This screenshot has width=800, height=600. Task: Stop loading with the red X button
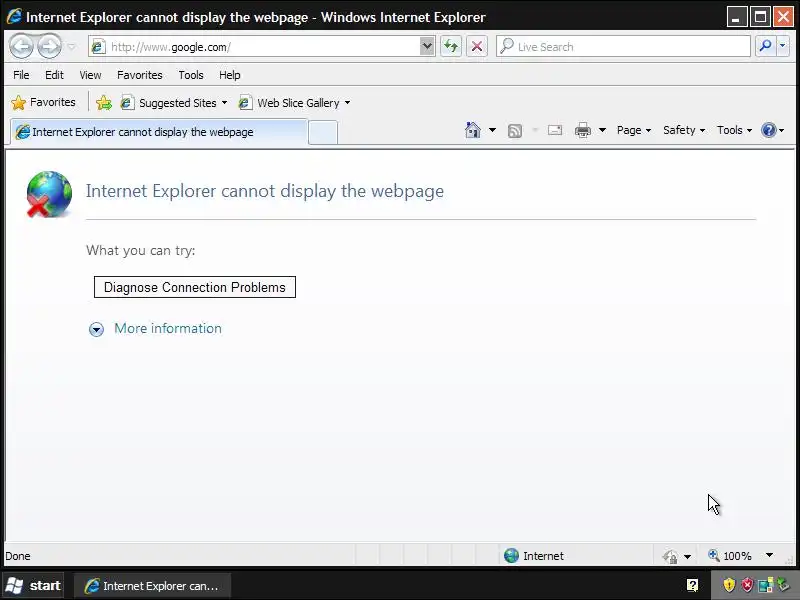click(x=477, y=46)
